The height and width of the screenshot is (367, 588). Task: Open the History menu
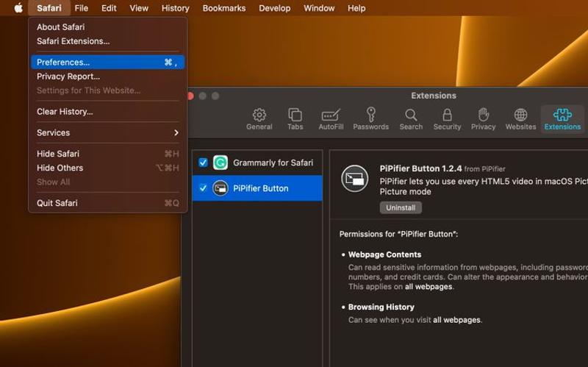click(x=175, y=8)
